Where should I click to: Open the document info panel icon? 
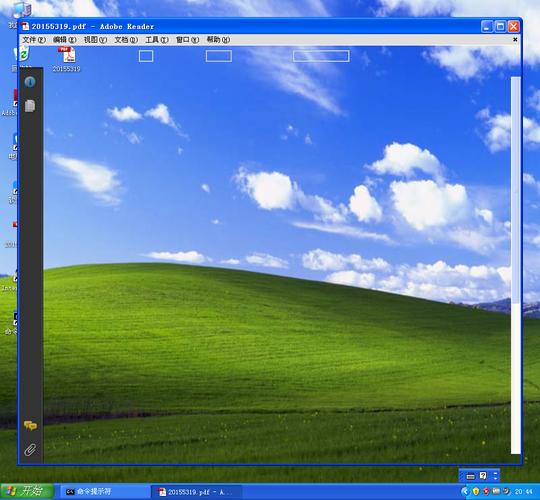click(30, 82)
